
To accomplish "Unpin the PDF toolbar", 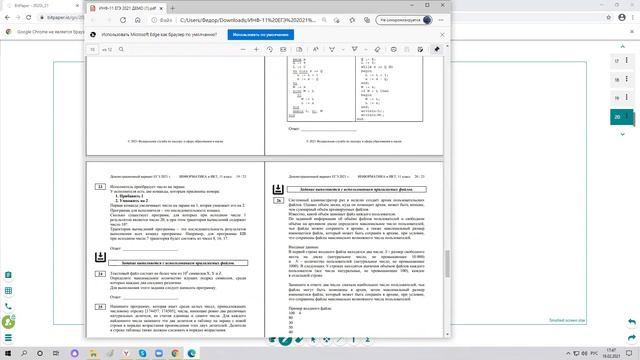I will tap(436, 49).
